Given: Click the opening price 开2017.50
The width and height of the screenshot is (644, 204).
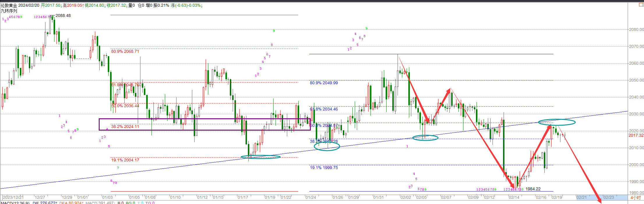Looking at the screenshot, I should 52,5.
